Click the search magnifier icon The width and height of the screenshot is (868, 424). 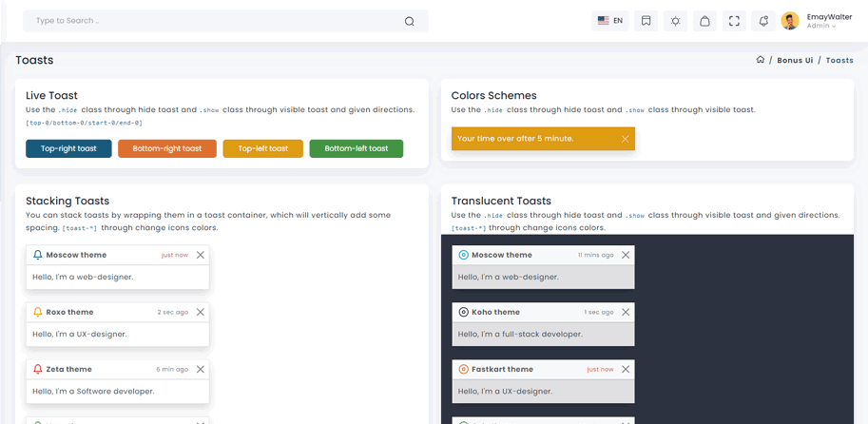point(409,21)
